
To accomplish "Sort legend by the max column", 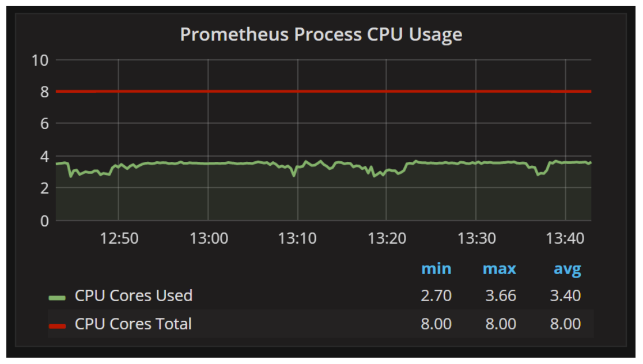I will point(499,269).
